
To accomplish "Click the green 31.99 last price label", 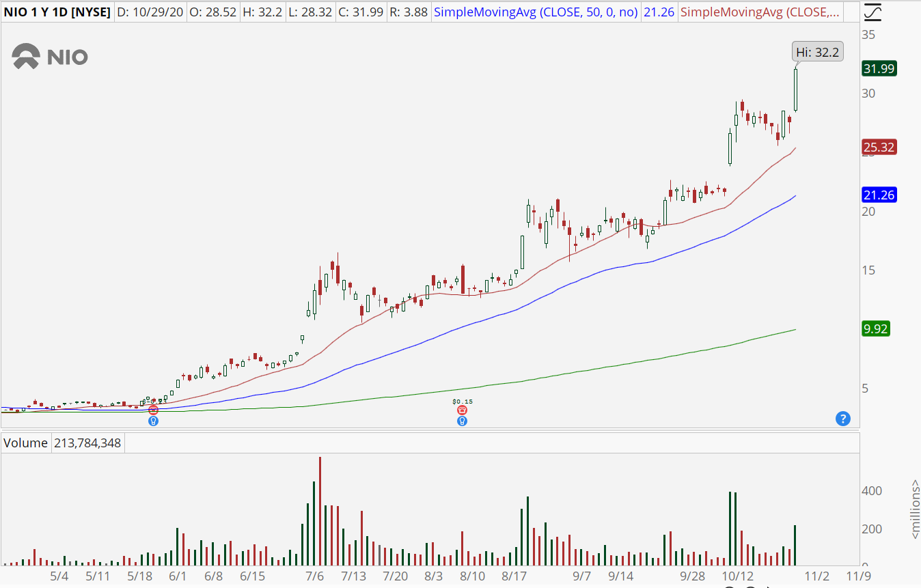I will pos(879,68).
